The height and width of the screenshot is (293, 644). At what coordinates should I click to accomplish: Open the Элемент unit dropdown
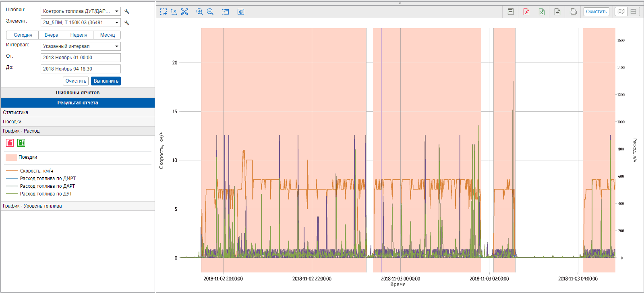(81, 23)
